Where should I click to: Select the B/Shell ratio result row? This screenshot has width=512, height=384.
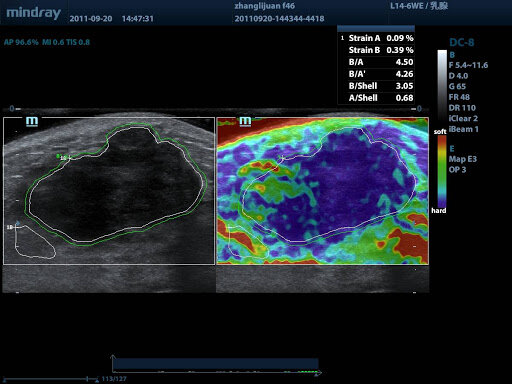pyautogui.click(x=376, y=86)
